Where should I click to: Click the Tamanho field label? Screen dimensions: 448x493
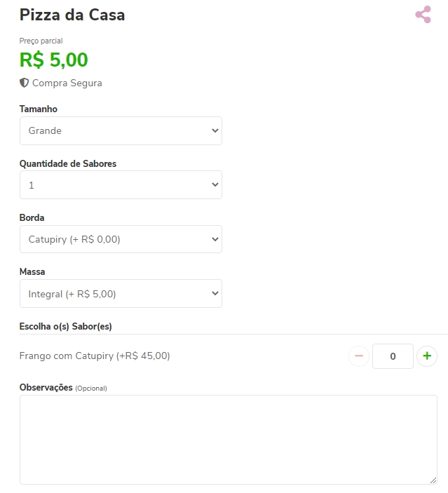pyautogui.click(x=39, y=109)
